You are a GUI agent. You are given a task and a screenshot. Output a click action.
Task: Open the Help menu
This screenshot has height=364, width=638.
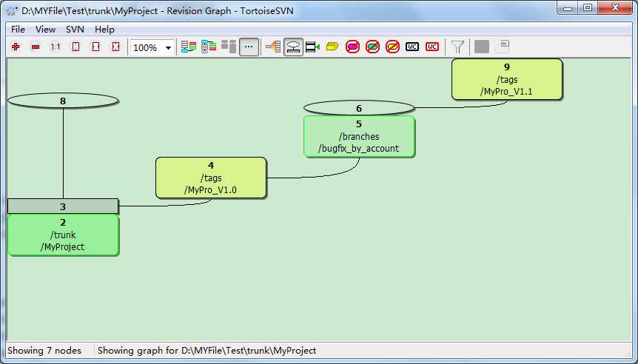pos(104,30)
